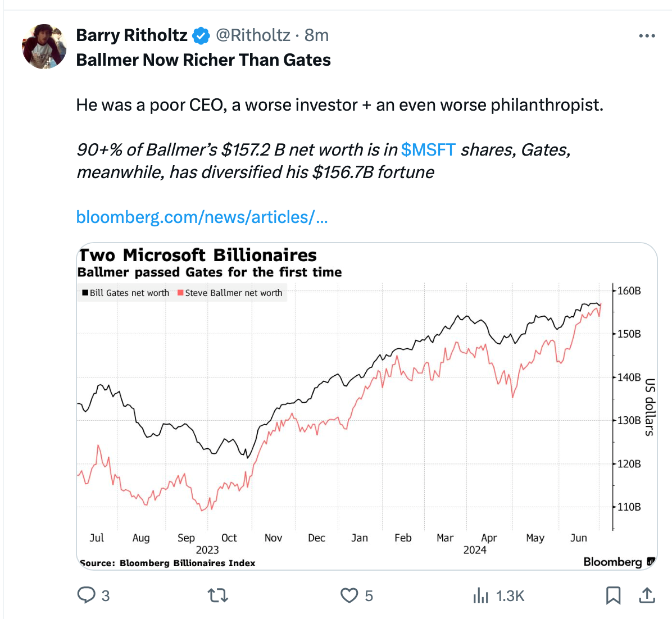
Task: Click the share upload icon
Action: coord(647,595)
